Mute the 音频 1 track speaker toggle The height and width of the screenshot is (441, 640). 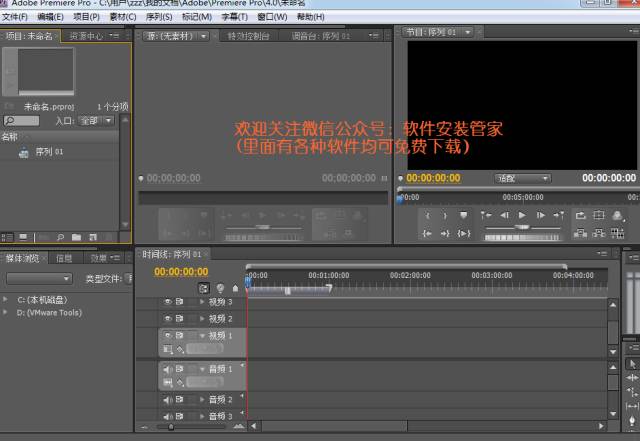(167, 369)
